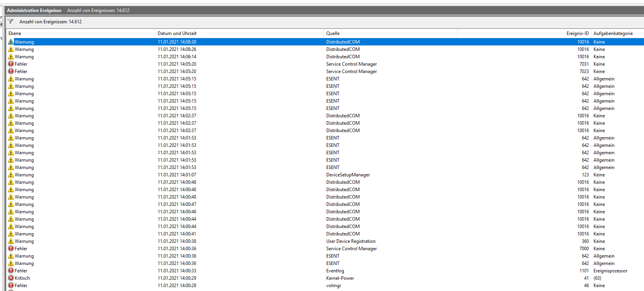Click the Administrative Ereignisse title

[x=34, y=10]
